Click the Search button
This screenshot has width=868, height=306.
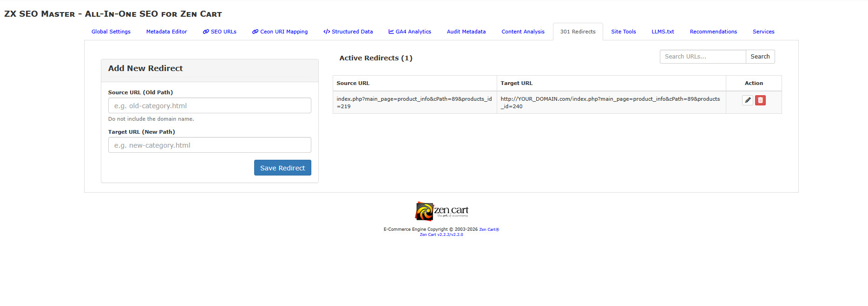click(x=760, y=57)
